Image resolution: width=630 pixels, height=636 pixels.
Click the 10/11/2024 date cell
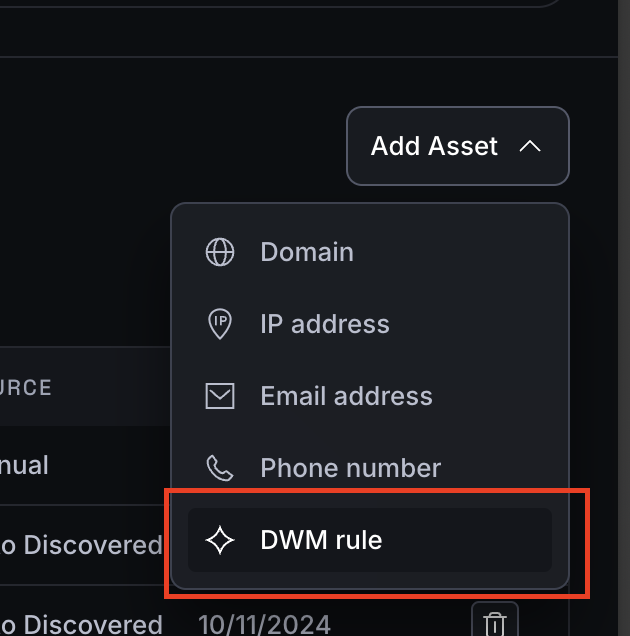coord(264,625)
